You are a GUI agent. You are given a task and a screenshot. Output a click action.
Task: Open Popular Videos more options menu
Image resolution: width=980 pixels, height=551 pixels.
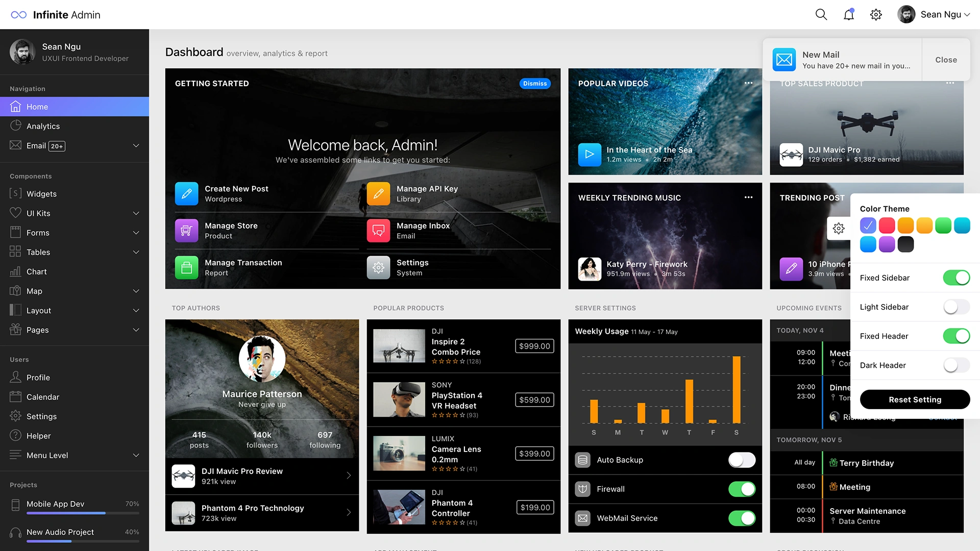tap(748, 83)
